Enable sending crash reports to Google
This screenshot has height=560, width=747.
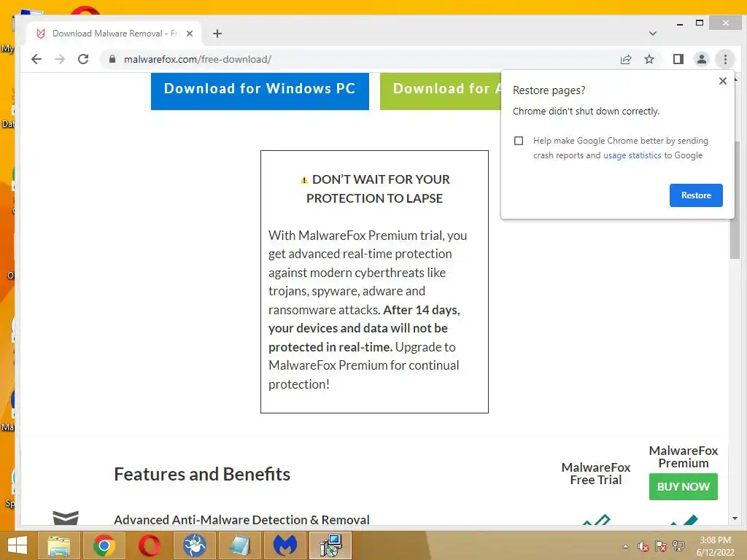pyautogui.click(x=519, y=141)
